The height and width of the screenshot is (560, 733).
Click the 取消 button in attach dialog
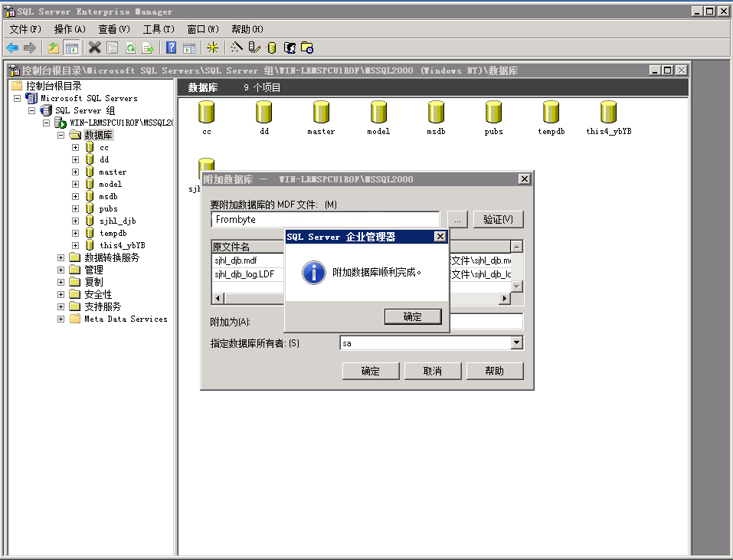click(x=433, y=371)
